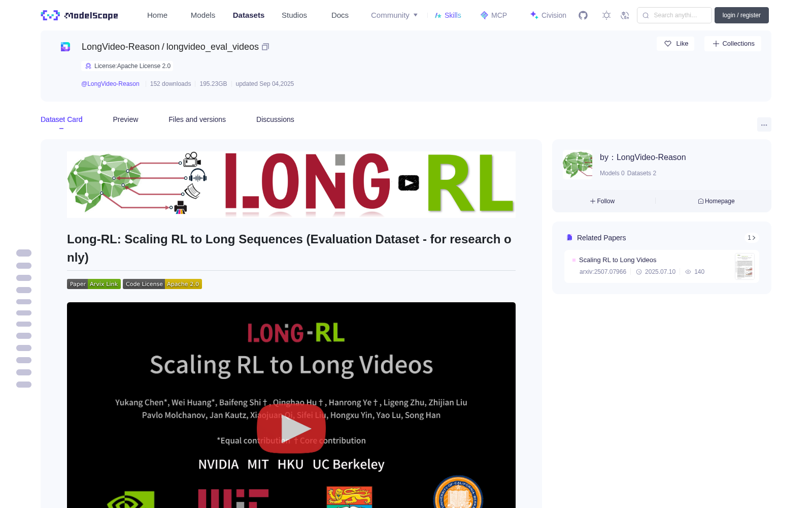Open the GitHub icon link

click(583, 15)
